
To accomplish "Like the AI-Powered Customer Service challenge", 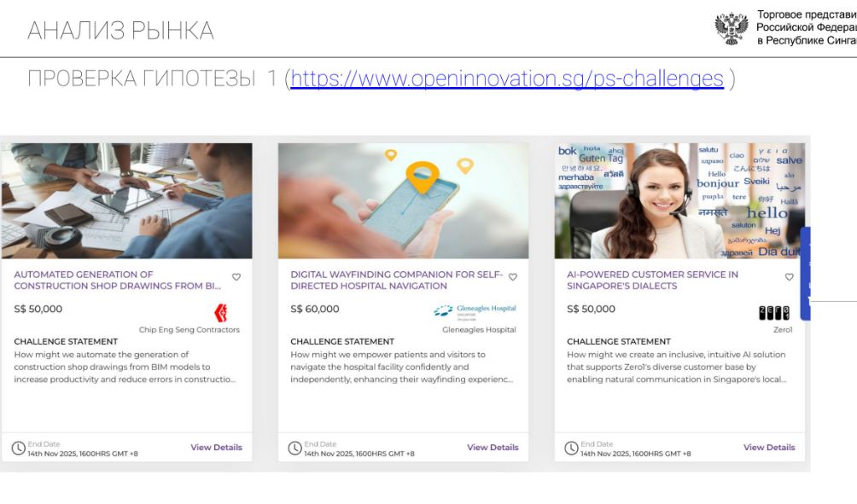I will click(790, 277).
